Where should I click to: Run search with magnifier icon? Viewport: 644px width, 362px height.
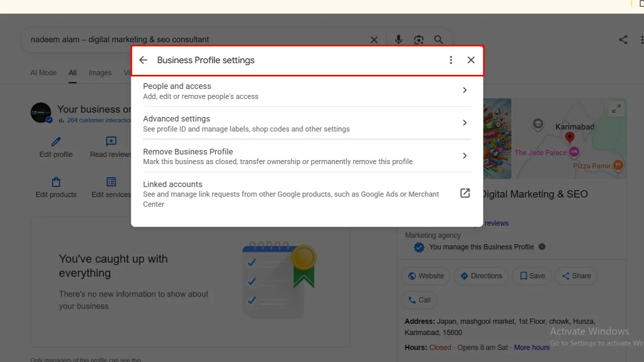pos(439,39)
